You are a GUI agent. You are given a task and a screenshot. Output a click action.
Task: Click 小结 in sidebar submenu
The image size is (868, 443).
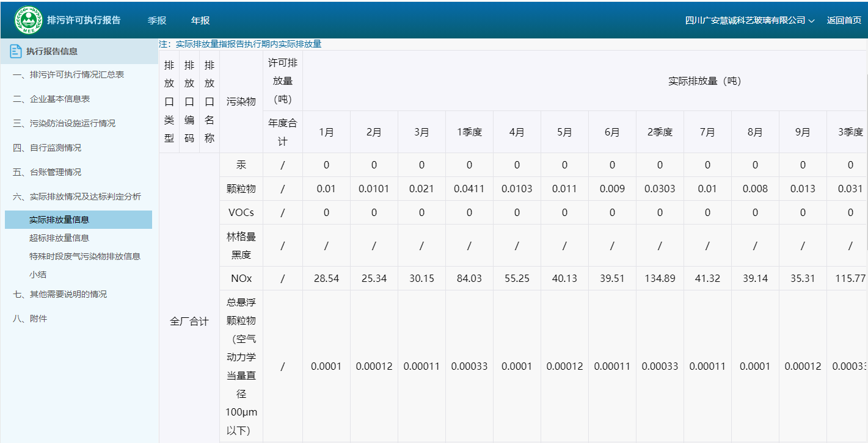point(38,275)
